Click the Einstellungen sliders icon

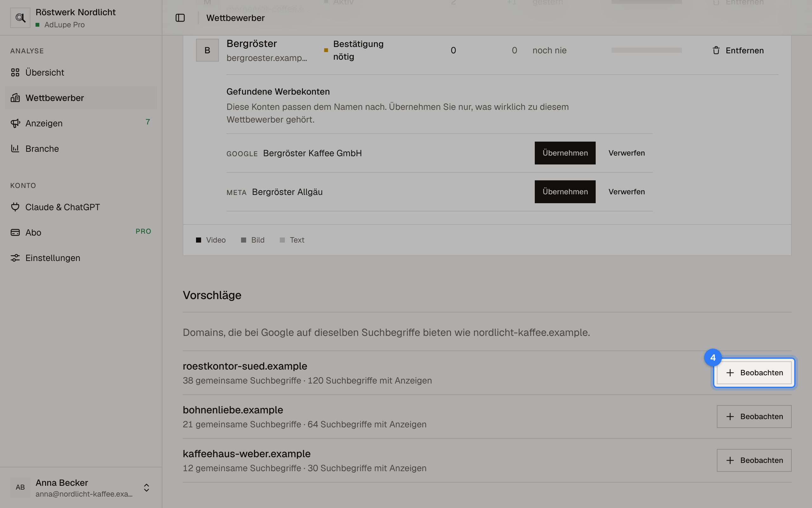(15, 258)
